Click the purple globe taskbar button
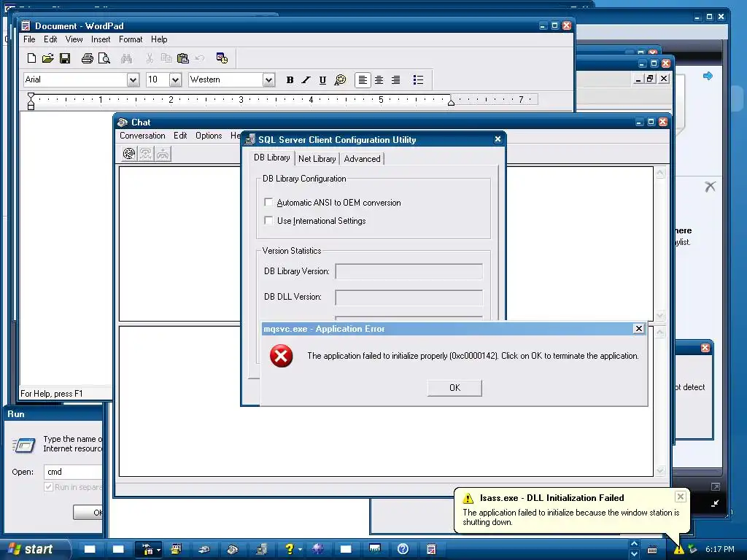Image resolution: width=747 pixels, height=560 pixels. coord(318,549)
